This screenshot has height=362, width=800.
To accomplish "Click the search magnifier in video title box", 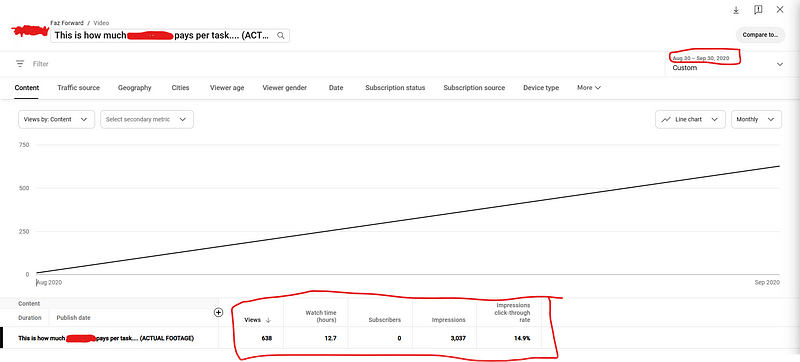I will pyautogui.click(x=281, y=36).
